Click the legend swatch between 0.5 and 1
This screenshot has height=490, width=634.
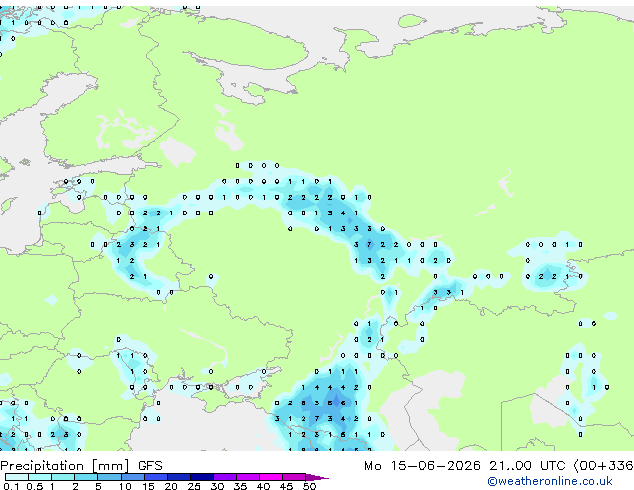tap(40, 477)
